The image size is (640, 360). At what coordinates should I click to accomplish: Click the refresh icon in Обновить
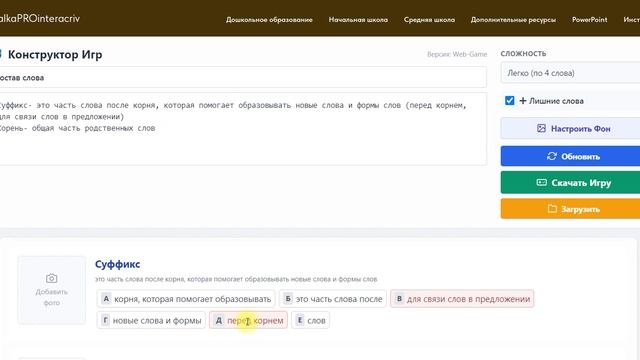click(x=552, y=156)
